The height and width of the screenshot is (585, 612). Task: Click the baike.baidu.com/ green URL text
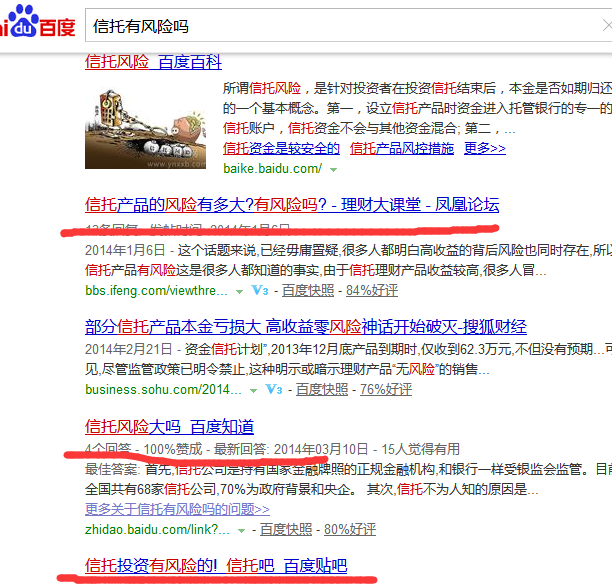(x=272, y=169)
